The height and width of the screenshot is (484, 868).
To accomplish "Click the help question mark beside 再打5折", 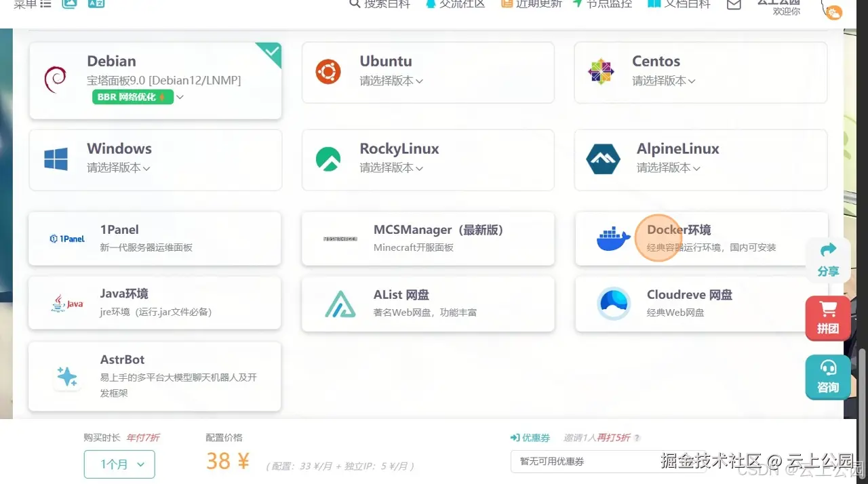I will [637, 438].
